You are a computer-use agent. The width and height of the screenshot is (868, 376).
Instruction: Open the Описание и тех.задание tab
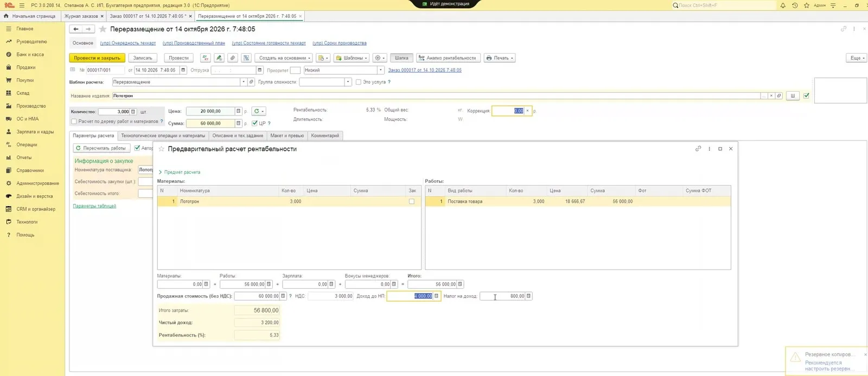pos(238,136)
